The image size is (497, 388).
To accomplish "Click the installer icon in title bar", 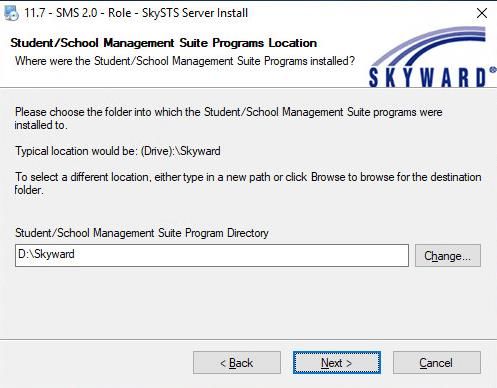I will coord(11,13).
